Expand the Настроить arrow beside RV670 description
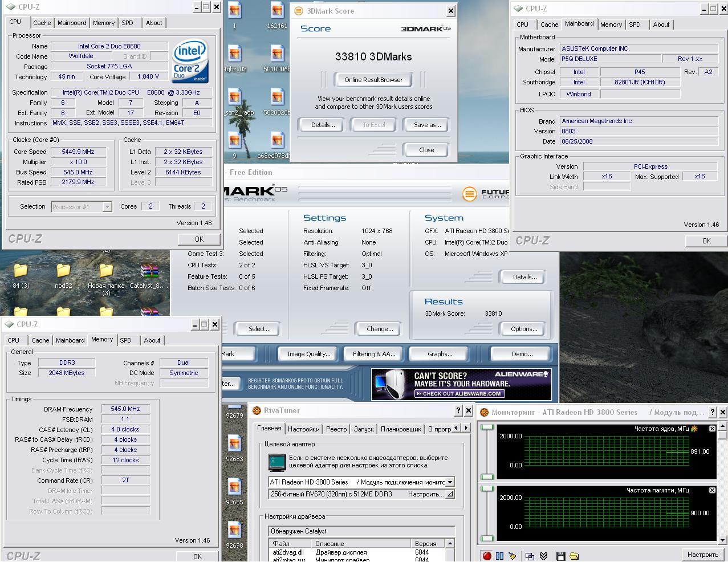 click(x=450, y=495)
